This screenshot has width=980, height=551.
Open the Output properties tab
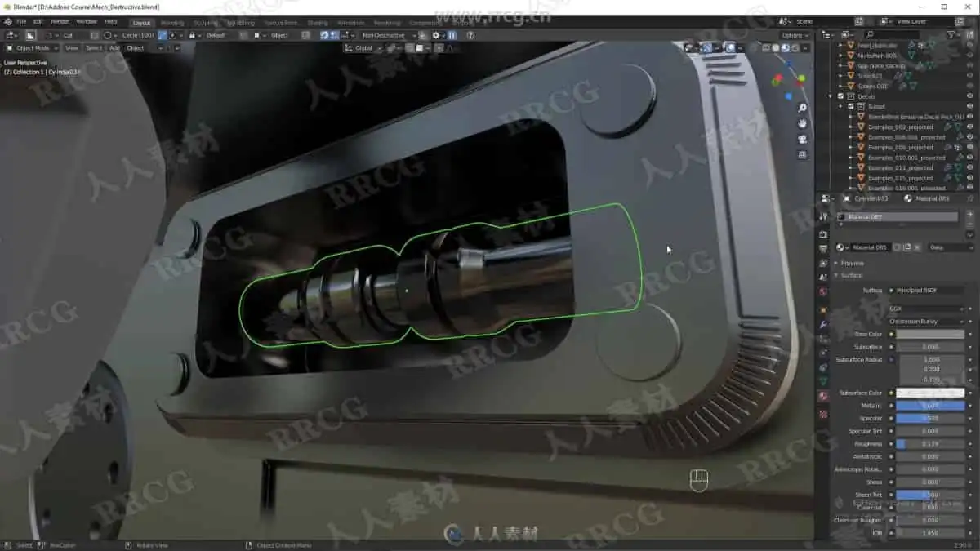click(823, 249)
